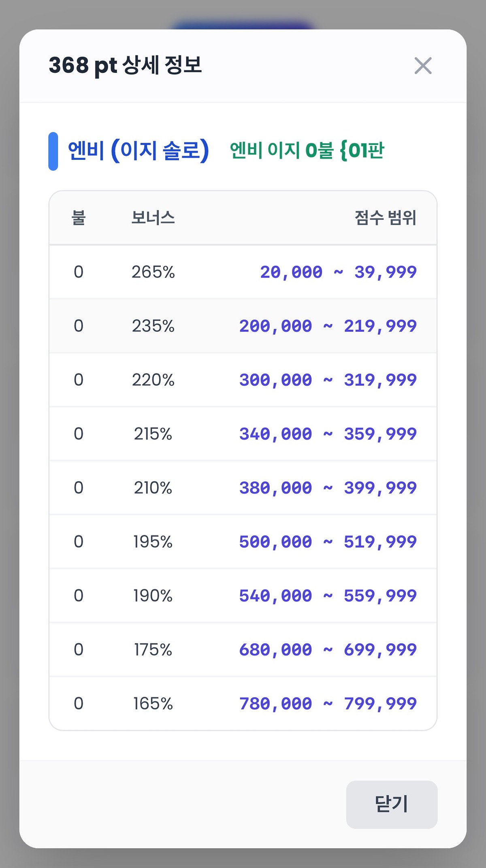The width and height of the screenshot is (486, 868).
Task: Click score range 20,000 ~ 39,999
Action: [338, 272]
